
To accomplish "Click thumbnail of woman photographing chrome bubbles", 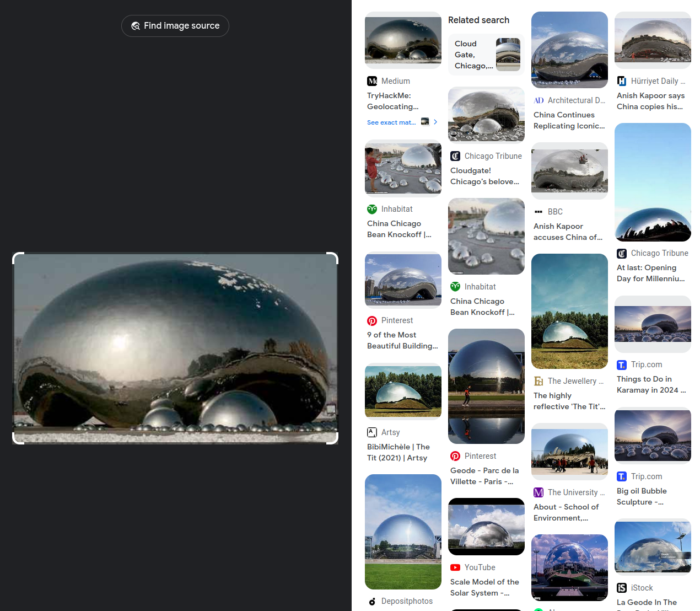I will tap(403, 169).
